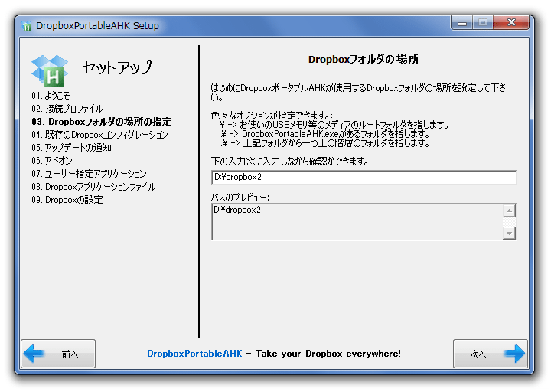Click the 前へ (Back) button
Screen dimensions: 551x392
[x=58, y=354]
